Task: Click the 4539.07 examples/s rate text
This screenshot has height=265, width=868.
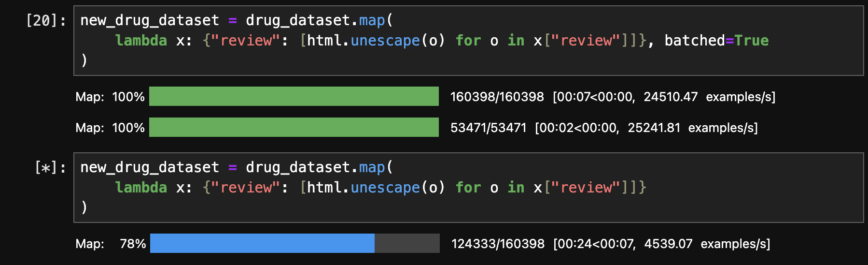Action: pos(707,244)
